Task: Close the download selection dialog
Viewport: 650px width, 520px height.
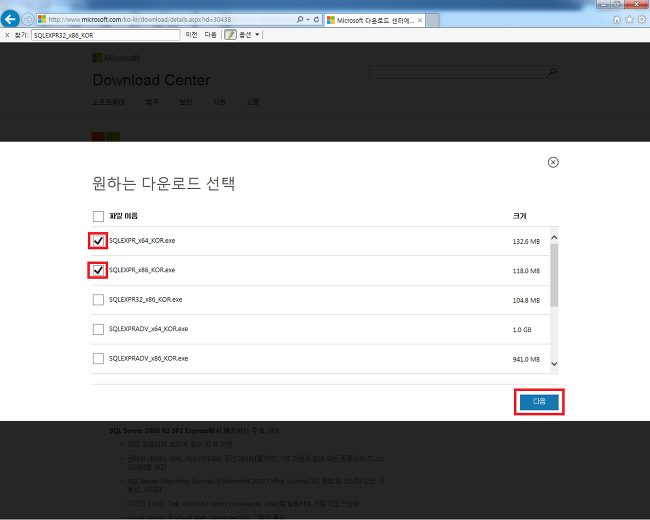Action: point(553,162)
